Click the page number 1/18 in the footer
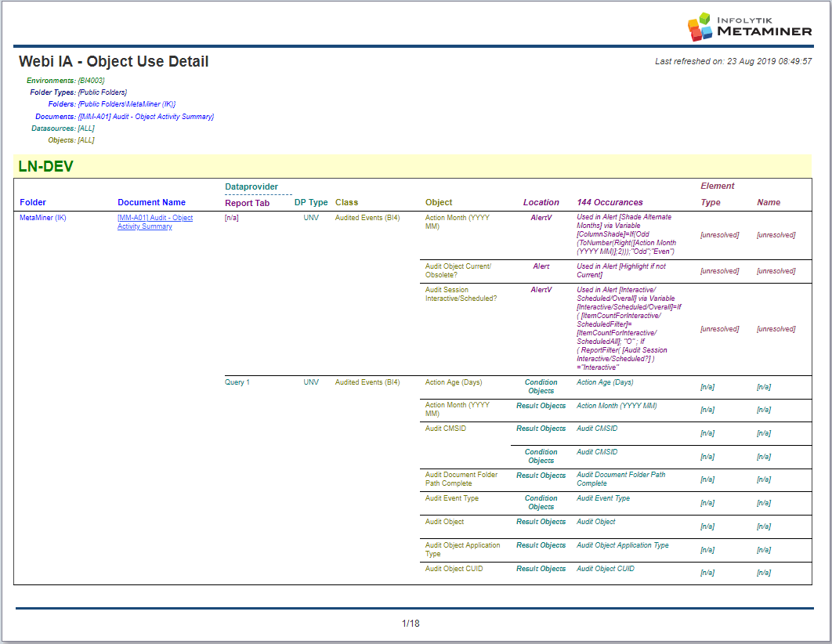This screenshot has height=644, width=832. [x=411, y=624]
